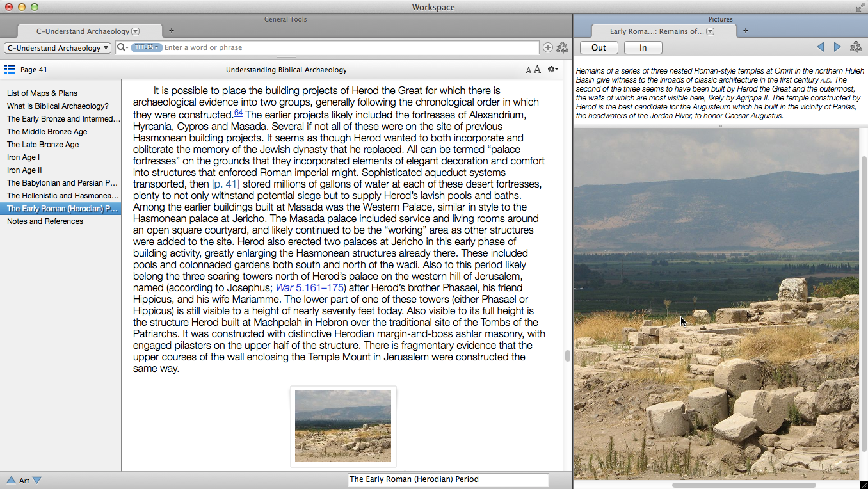Click the horizontal scrollbar under the picture
The image size is (868, 489).
tap(743, 485)
